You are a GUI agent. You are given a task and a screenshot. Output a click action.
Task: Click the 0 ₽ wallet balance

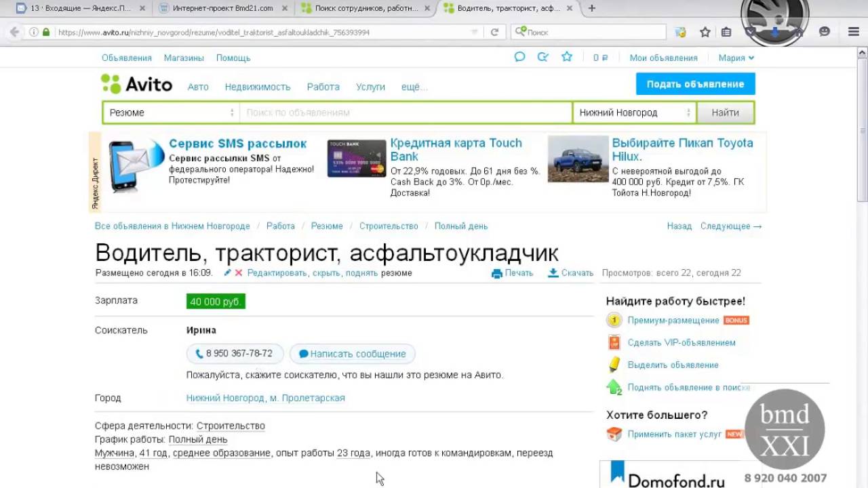coord(600,58)
